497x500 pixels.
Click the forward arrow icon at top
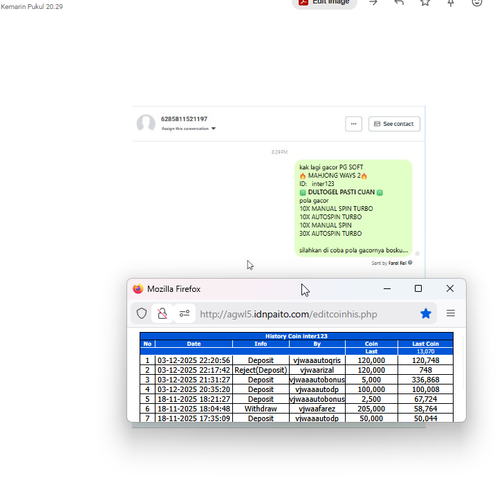373,3
